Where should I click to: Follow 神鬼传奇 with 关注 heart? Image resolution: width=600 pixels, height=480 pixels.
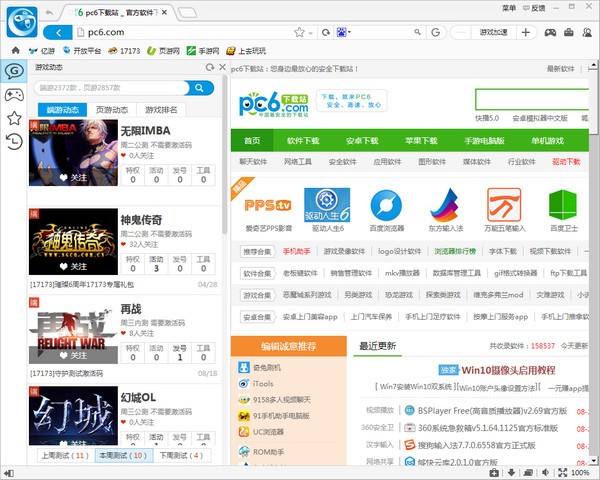pos(73,266)
